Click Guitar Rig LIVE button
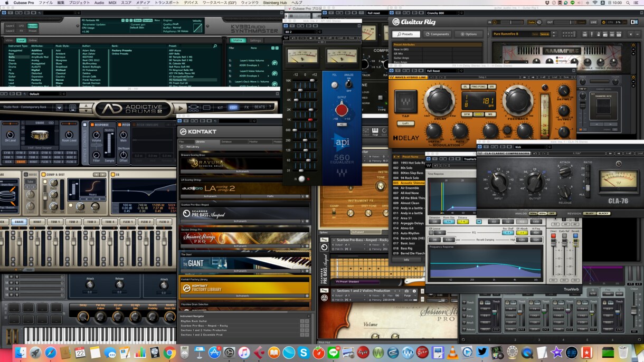 (594, 22)
